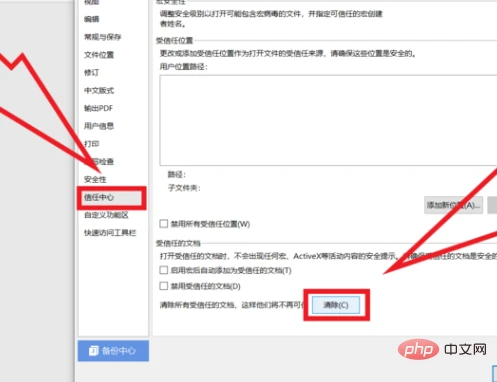Image resolution: width=497 pixels, height=382 pixels.
Task: Click the 受信任的文档 section heading
Action: click(178, 243)
